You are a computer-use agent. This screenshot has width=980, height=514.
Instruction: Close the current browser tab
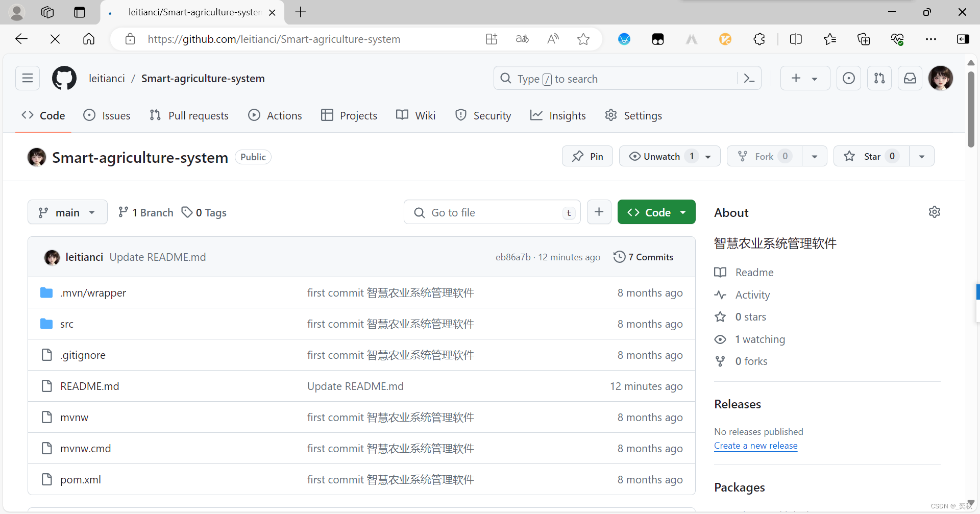point(273,12)
